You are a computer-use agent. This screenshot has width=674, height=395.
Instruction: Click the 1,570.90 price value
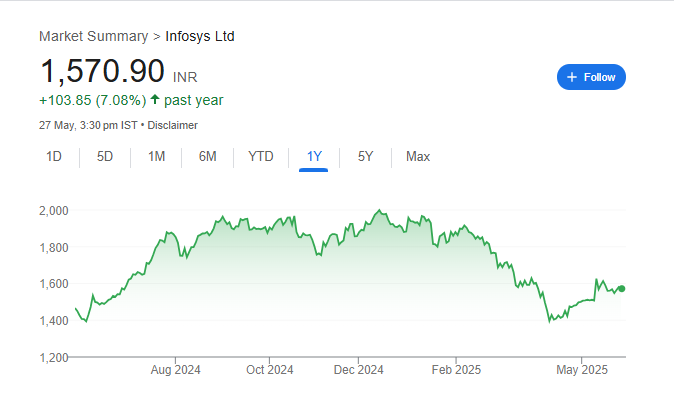(x=102, y=71)
